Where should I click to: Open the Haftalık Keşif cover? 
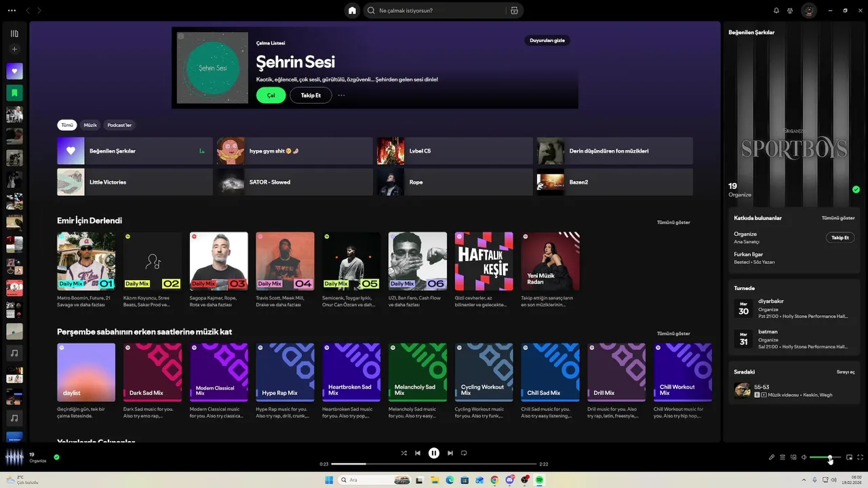[x=484, y=261]
